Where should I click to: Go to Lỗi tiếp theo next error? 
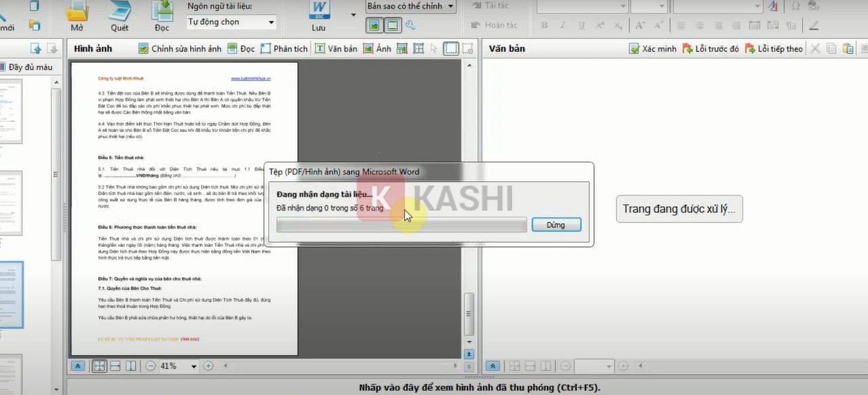coord(774,49)
